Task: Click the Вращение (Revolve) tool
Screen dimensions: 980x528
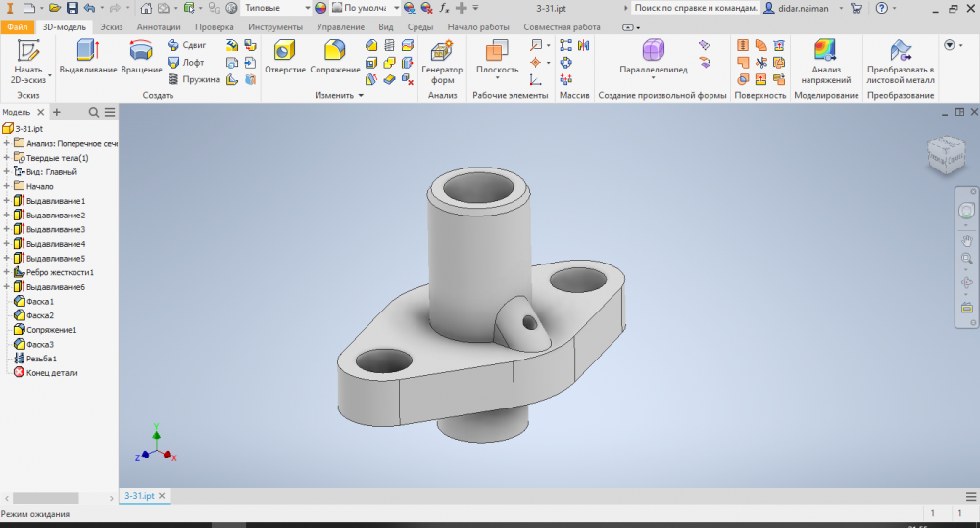Action: coord(141,56)
